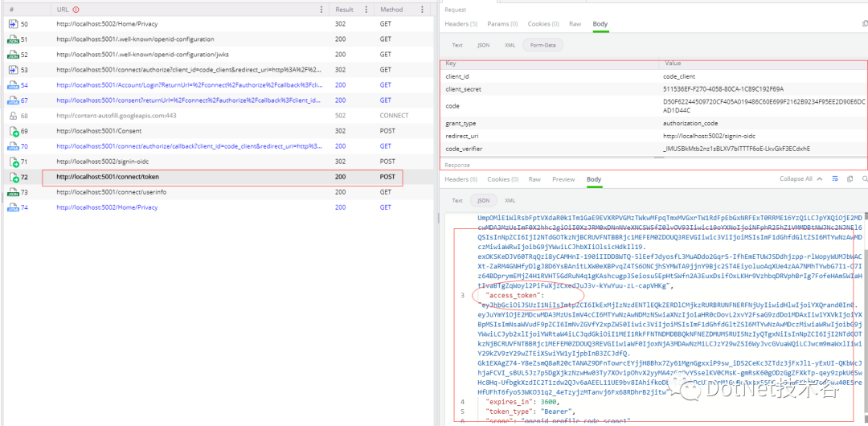Open the response Cookies (0) tab

point(502,179)
